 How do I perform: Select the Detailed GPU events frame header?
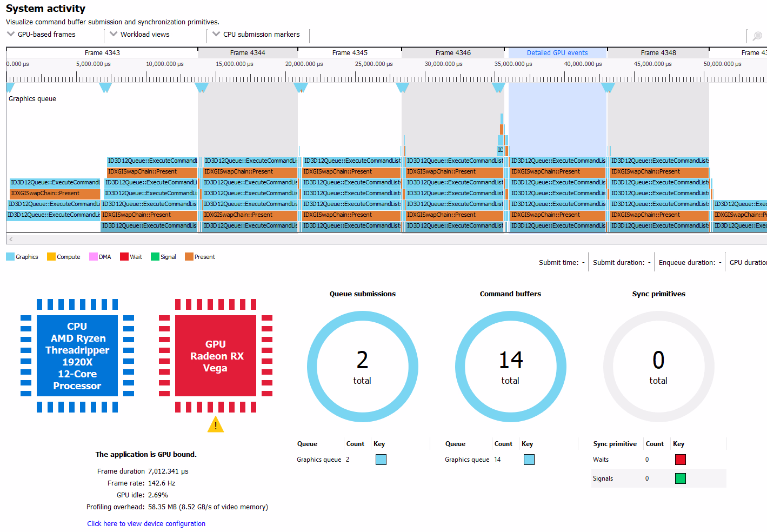click(x=557, y=53)
